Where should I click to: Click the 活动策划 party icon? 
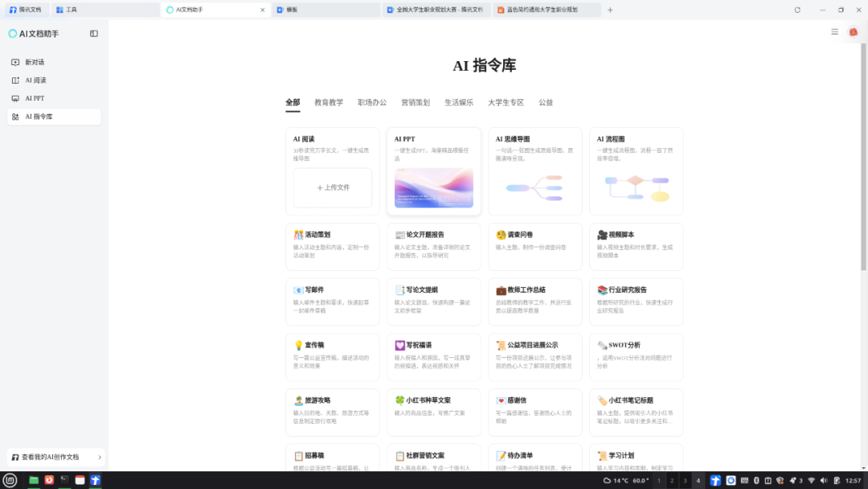pyautogui.click(x=298, y=235)
